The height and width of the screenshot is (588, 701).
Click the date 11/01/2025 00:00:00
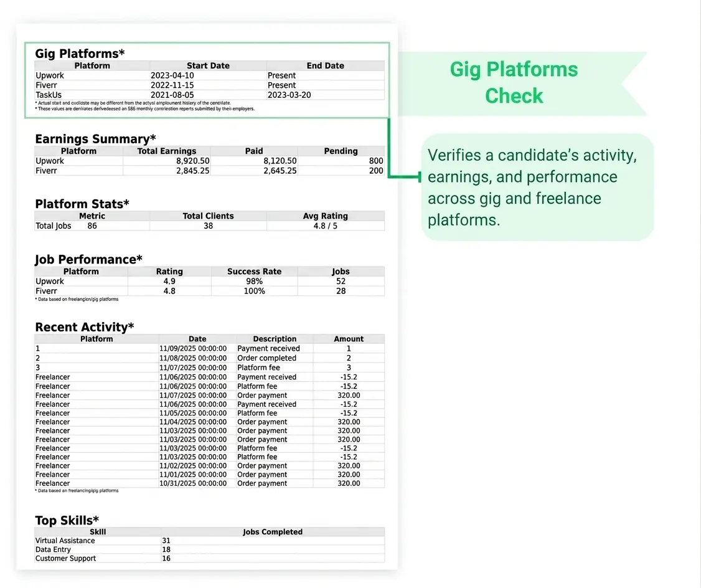pyautogui.click(x=193, y=475)
